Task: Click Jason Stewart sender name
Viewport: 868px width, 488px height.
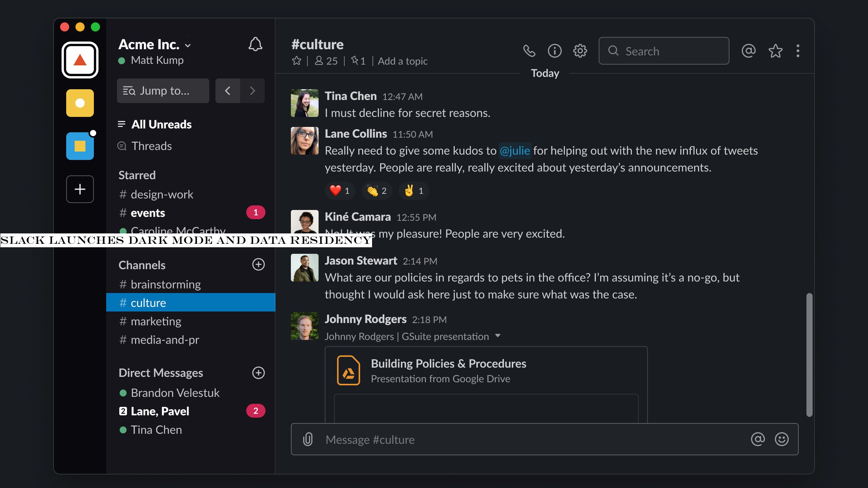Action: click(361, 260)
